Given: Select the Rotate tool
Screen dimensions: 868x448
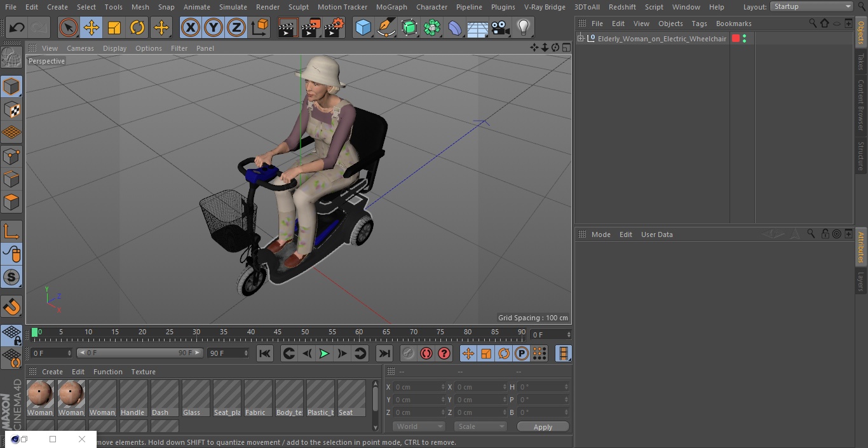Looking at the screenshot, I should point(137,27).
